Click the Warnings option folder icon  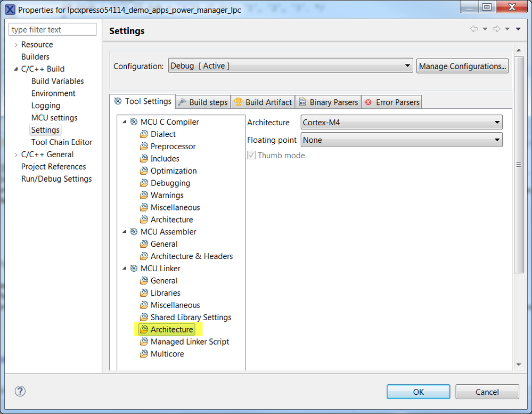pos(144,195)
